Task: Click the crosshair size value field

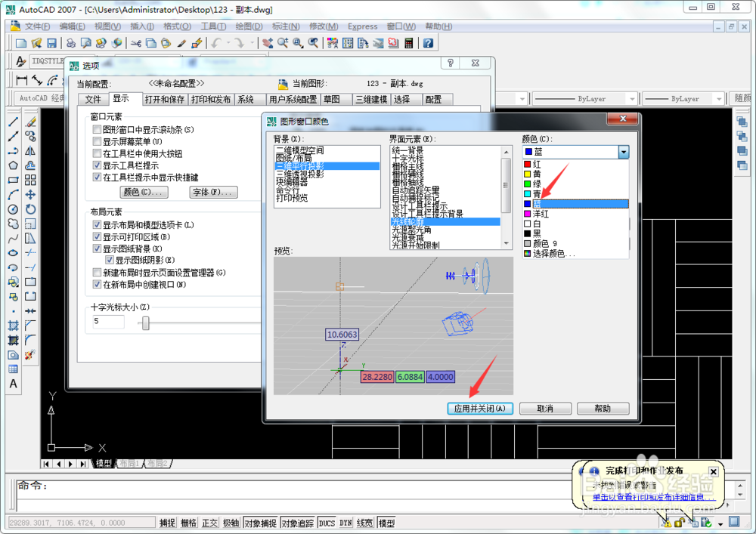Action: [x=108, y=322]
